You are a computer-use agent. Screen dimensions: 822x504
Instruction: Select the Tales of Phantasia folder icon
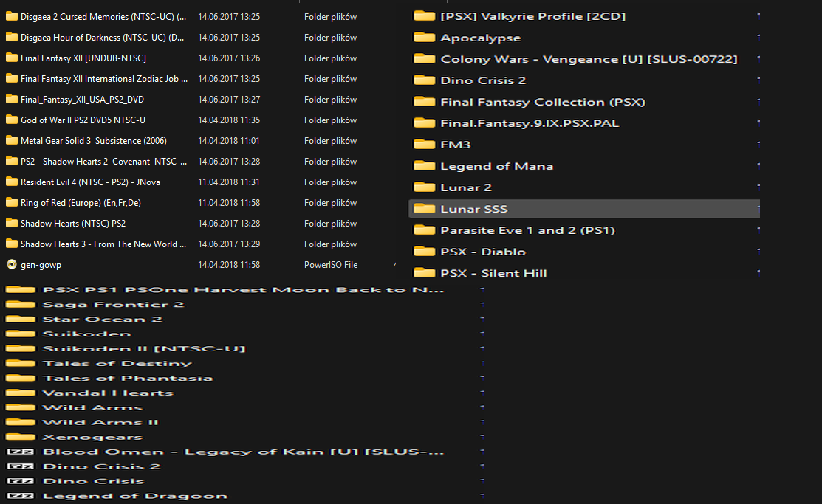(21, 378)
